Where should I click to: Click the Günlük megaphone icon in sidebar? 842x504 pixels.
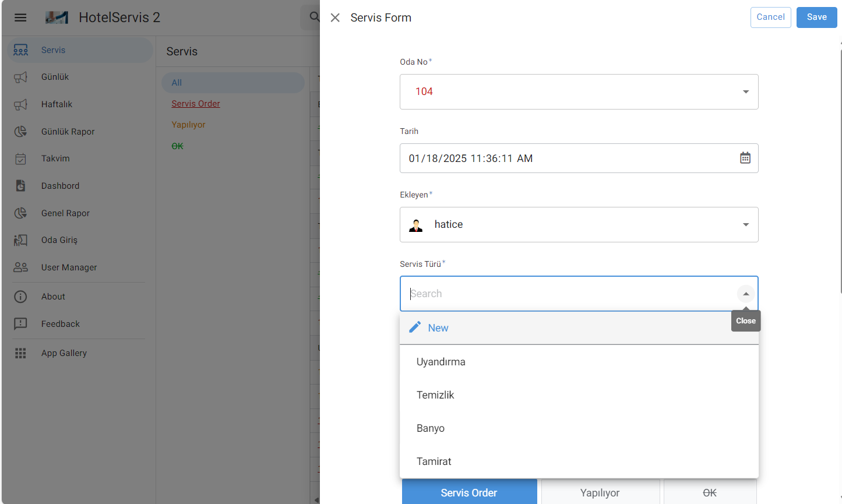coord(20,77)
